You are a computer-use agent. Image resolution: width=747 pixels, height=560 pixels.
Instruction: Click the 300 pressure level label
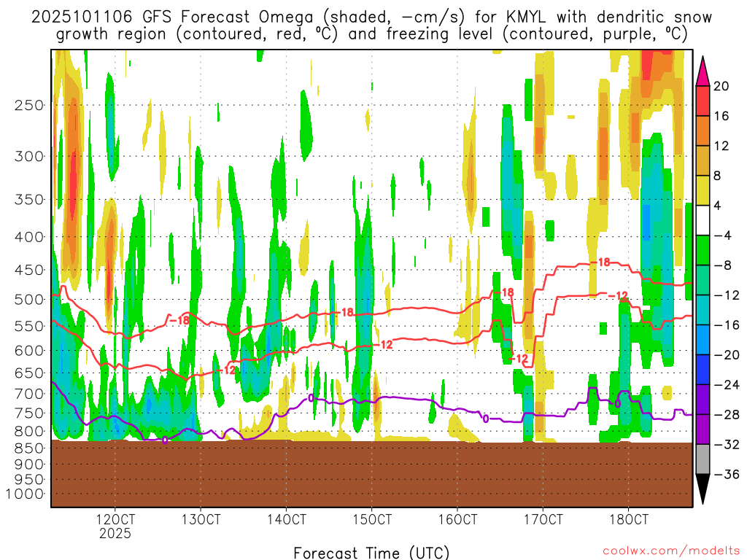[x=29, y=156]
